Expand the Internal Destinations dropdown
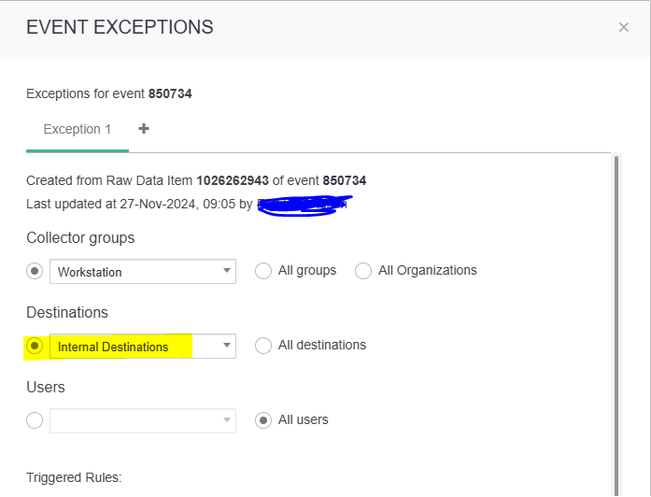 [227, 346]
